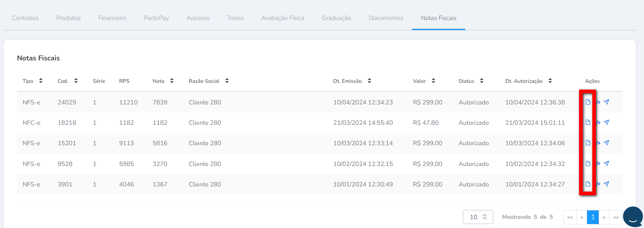Go to the PactoPay tab
This screenshot has width=644, height=228.
pos(156,18)
